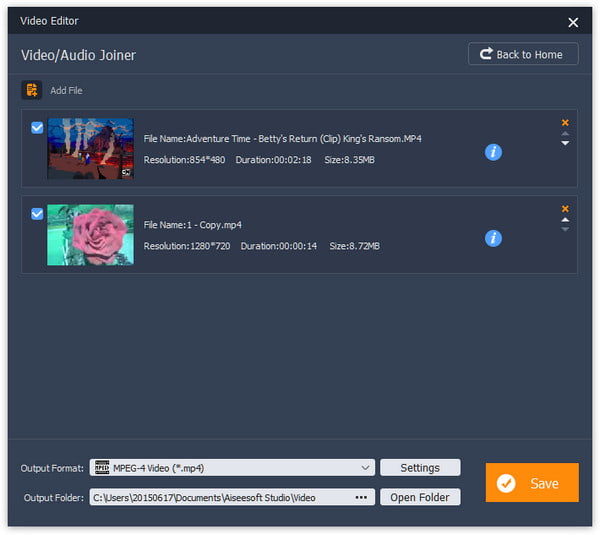Show info for Adventure Time video

point(493,152)
